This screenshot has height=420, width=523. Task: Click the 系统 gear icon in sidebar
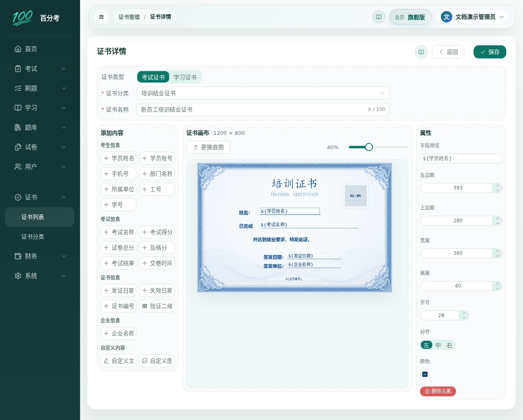tap(18, 276)
